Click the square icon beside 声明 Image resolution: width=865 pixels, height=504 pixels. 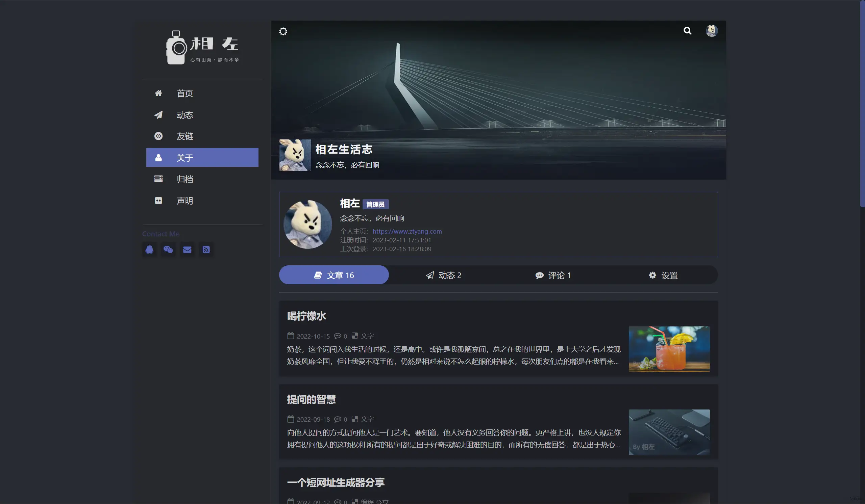click(158, 201)
